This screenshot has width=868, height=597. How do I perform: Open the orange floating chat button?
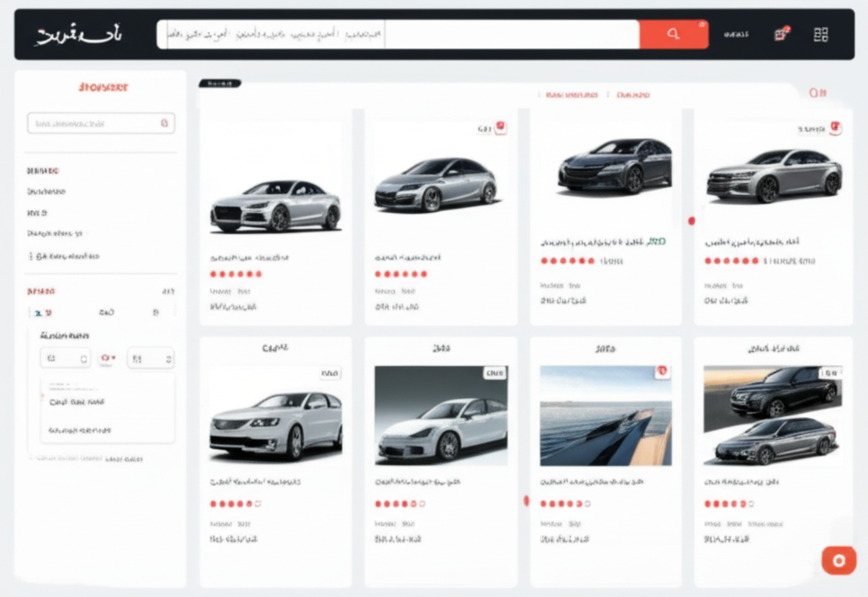coord(838,561)
